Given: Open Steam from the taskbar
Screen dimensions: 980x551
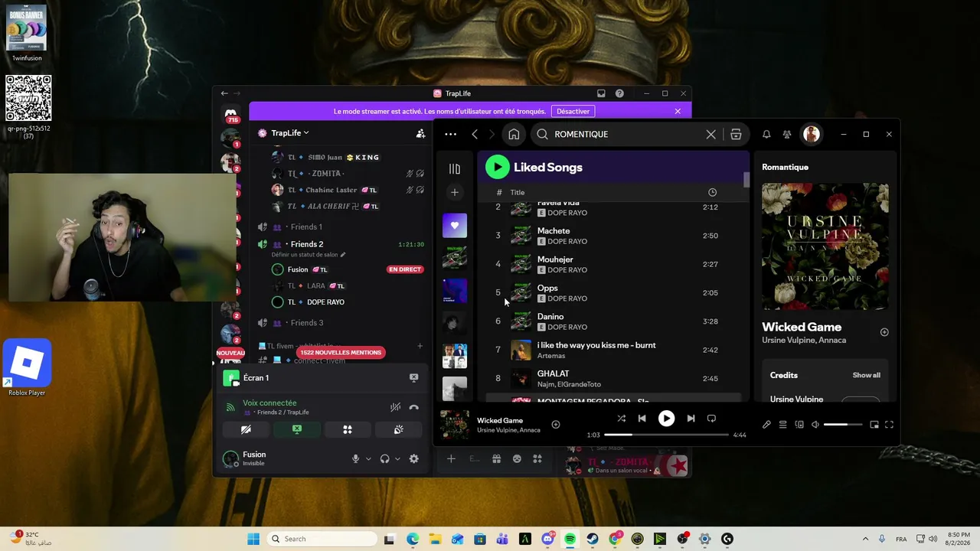Looking at the screenshot, I should point(593,539).
